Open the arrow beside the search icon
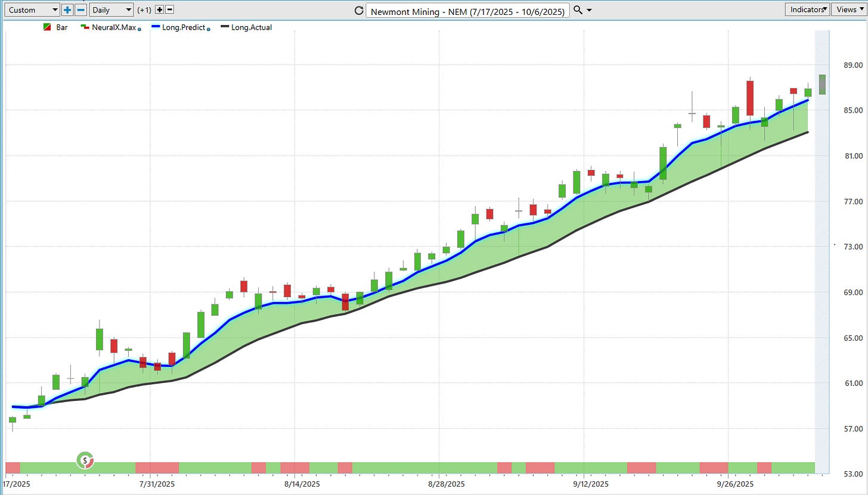Screen dimensions: 868x495 (x=590, y=11)
